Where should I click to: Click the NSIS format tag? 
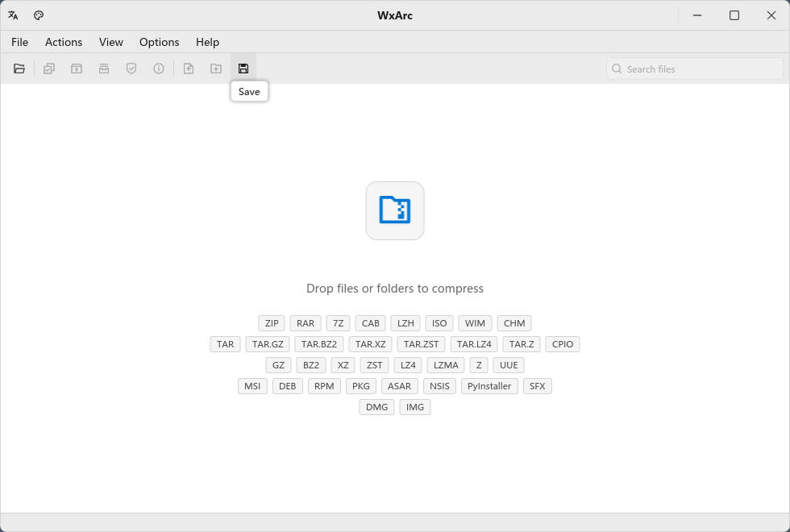click(439, 386)
